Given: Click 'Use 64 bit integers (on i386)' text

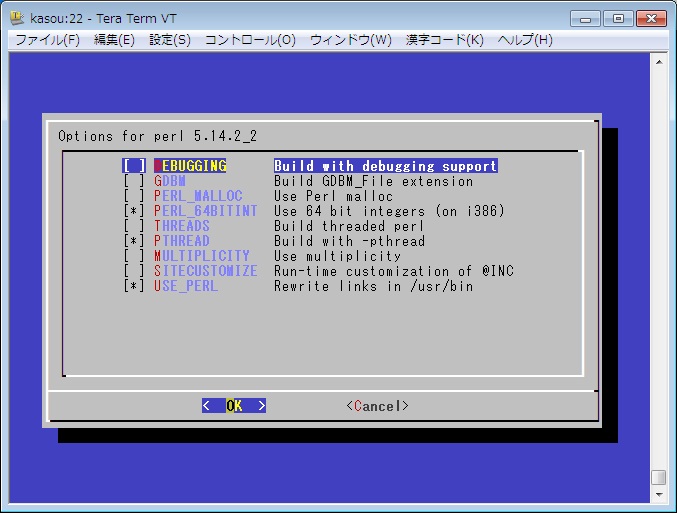Looking at the screenshot, I should point(389,211).
